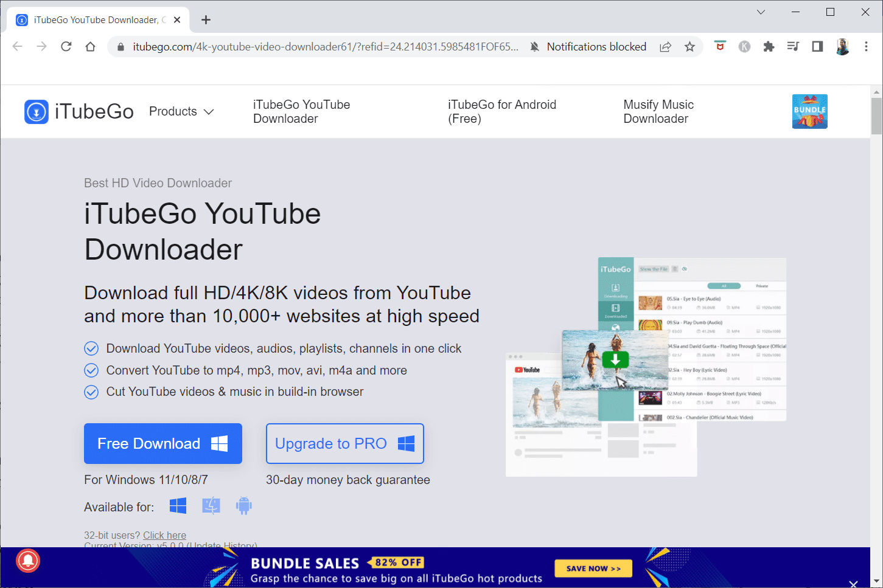Image resolution: width=883 pixels, height=588 pixels.
Task: Go to iTubeGo for Android (Free)
Action: pos(502,112)
